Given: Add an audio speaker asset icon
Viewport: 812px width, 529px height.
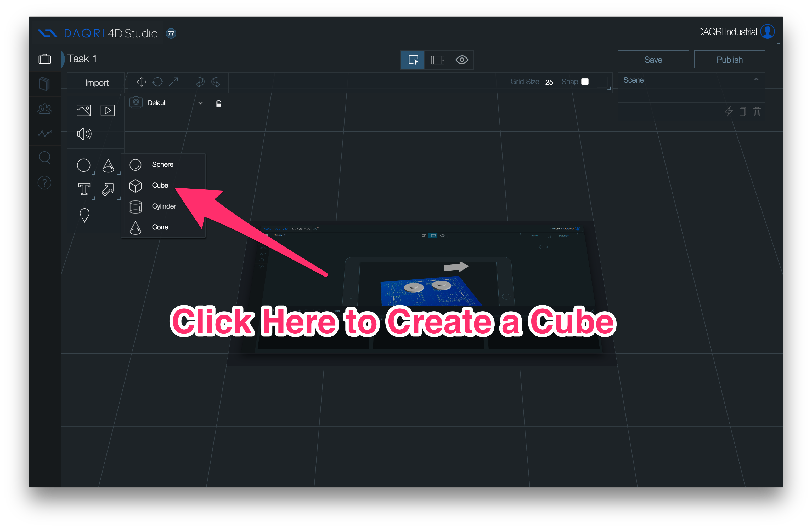Looking at the screenshot, I should 84,134.
